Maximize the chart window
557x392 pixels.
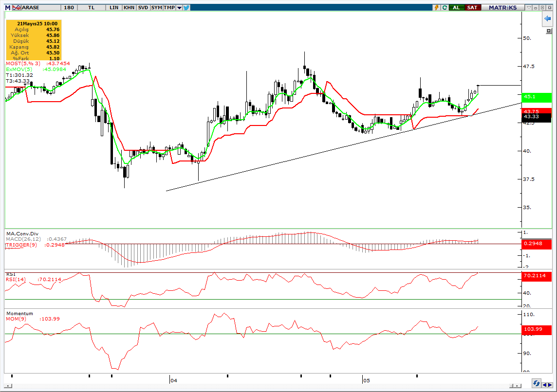542,7
